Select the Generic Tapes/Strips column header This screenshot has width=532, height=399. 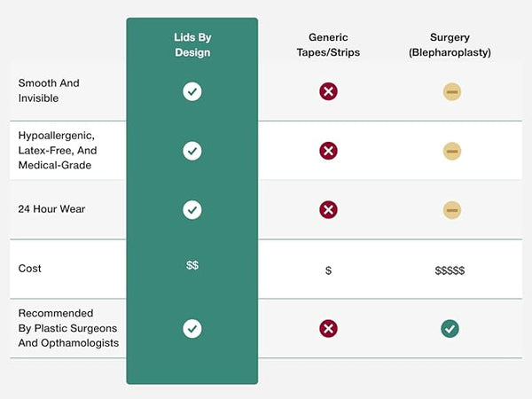[x=326, y=44]
